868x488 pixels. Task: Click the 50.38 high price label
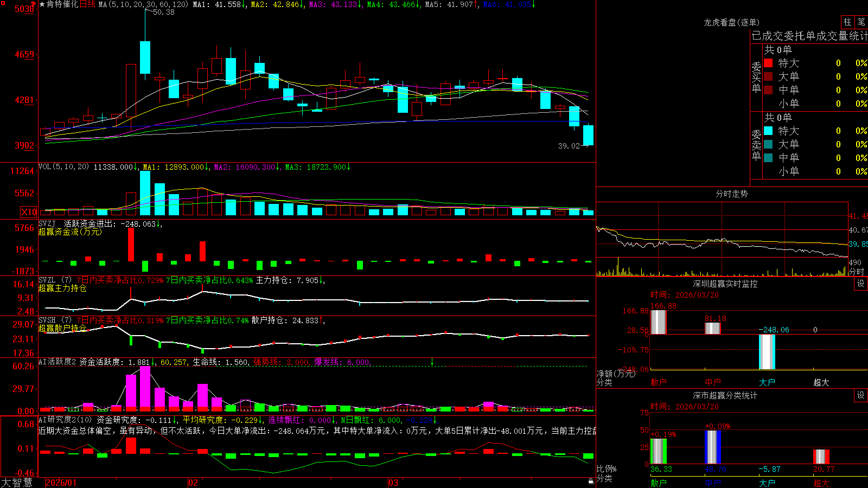tap(163, 12)
